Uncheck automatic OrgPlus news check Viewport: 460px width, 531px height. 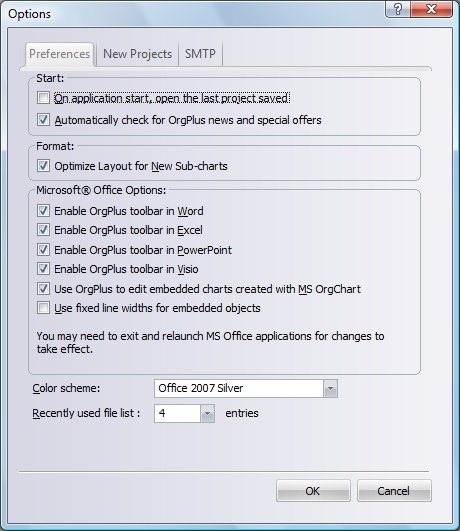tap(43, 120)
